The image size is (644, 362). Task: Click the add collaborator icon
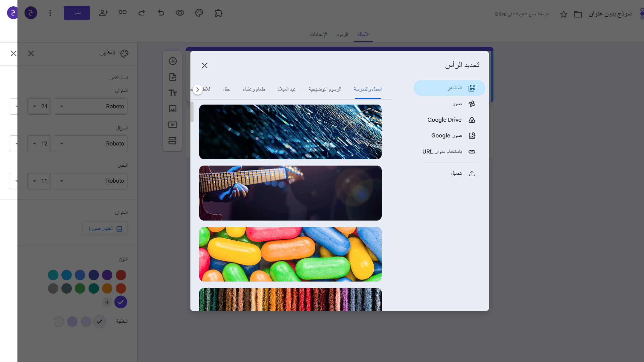103,13
